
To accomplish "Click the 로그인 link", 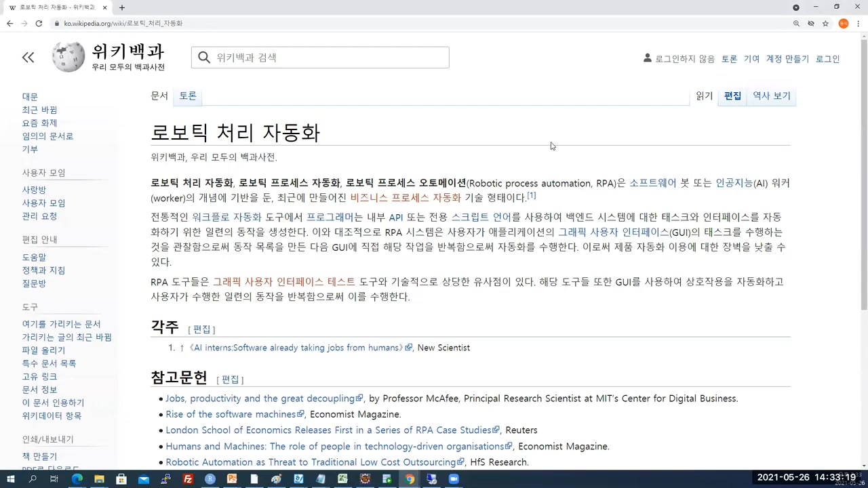I will 827,58.
